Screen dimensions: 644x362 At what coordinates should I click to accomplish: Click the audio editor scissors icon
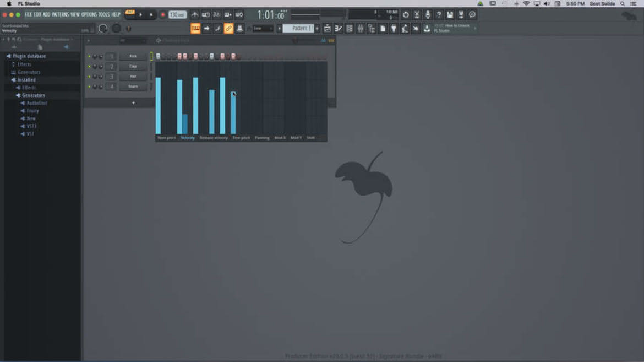coord(417,15)
